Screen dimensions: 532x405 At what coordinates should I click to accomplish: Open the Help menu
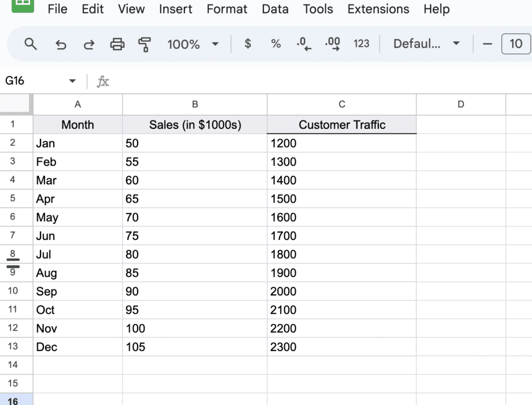point(436,9)
